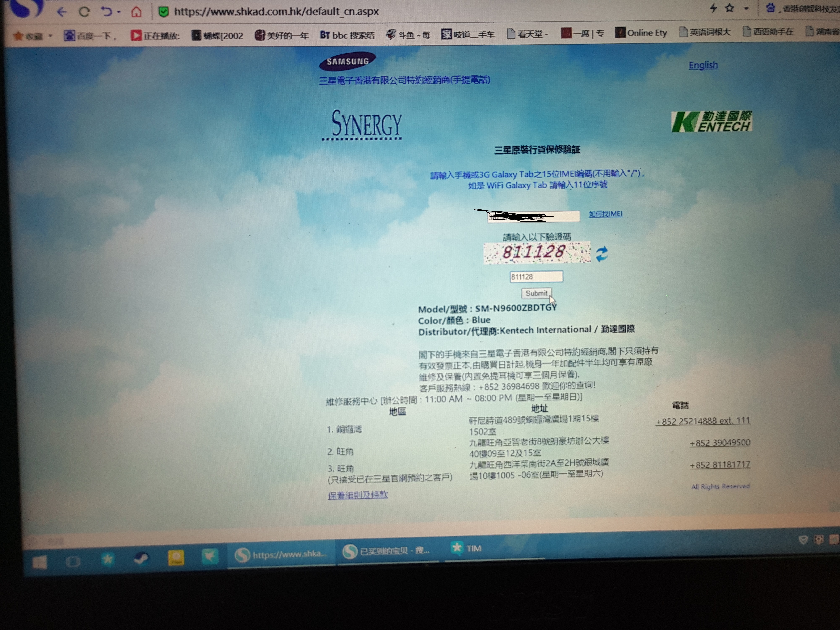840x630 pixels.
Task: Open the yellow app icon on taskbar
Action: 176,558
